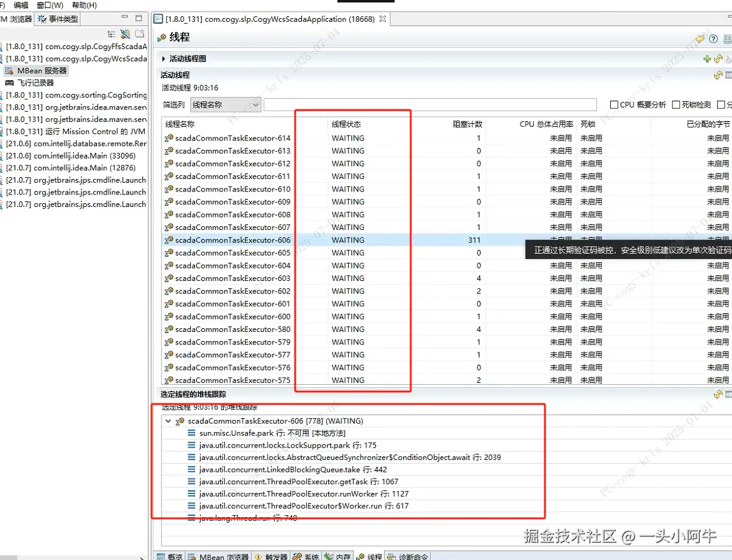Toggle tree layout icon in JVM browser

[x=111, y=34]
